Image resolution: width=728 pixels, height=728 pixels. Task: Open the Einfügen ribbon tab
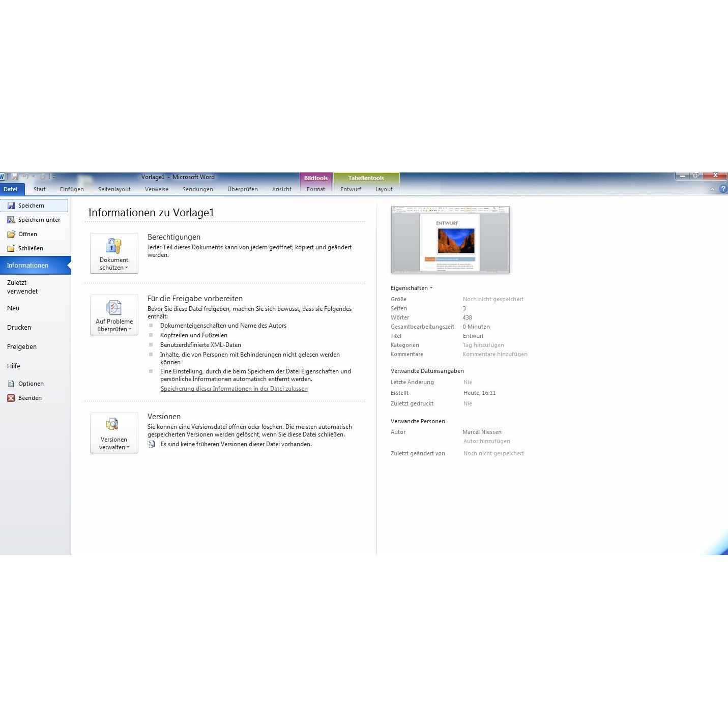(72, 189)
